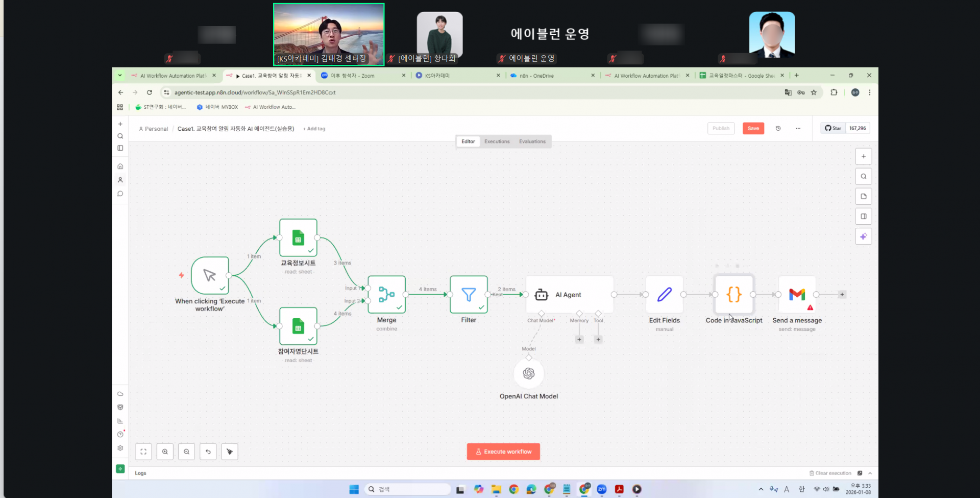Screen dimensions: 980x498
Task: Click the undo arrow icon near Execute workflow
Action: [x=208, y=452]
